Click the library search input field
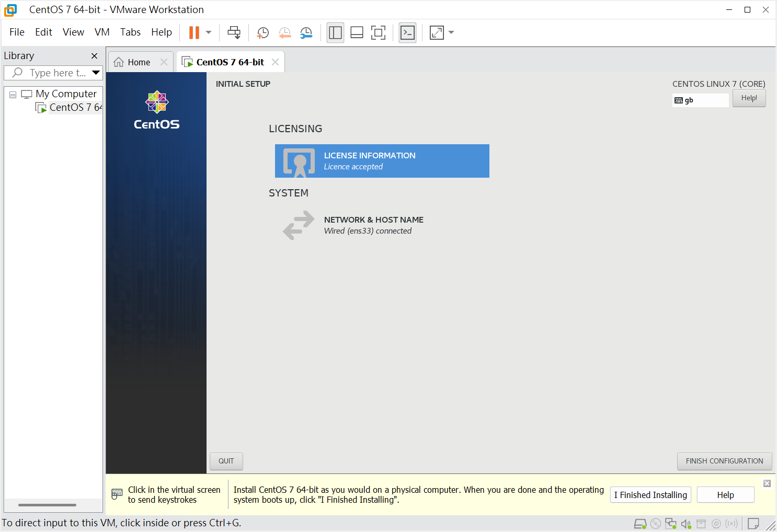777x532 pixels. (x=56, y=73)
